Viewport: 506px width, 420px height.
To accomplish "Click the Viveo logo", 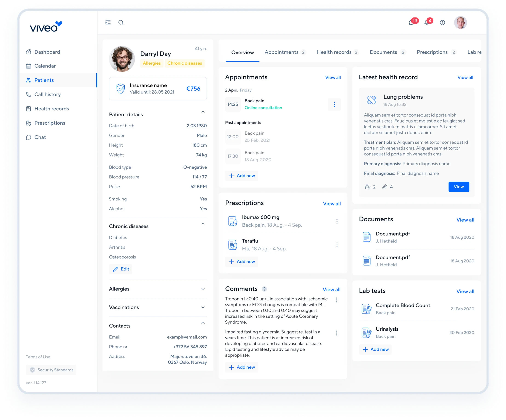I will point(46,27).
